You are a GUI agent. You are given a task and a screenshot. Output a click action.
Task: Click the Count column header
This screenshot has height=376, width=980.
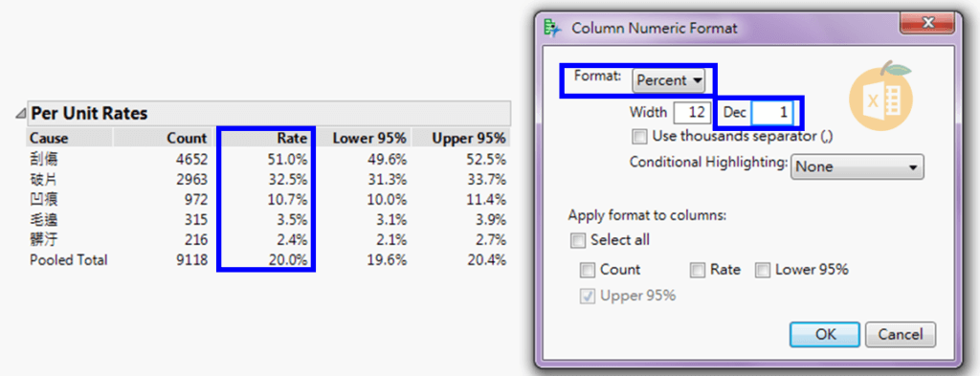187,138
